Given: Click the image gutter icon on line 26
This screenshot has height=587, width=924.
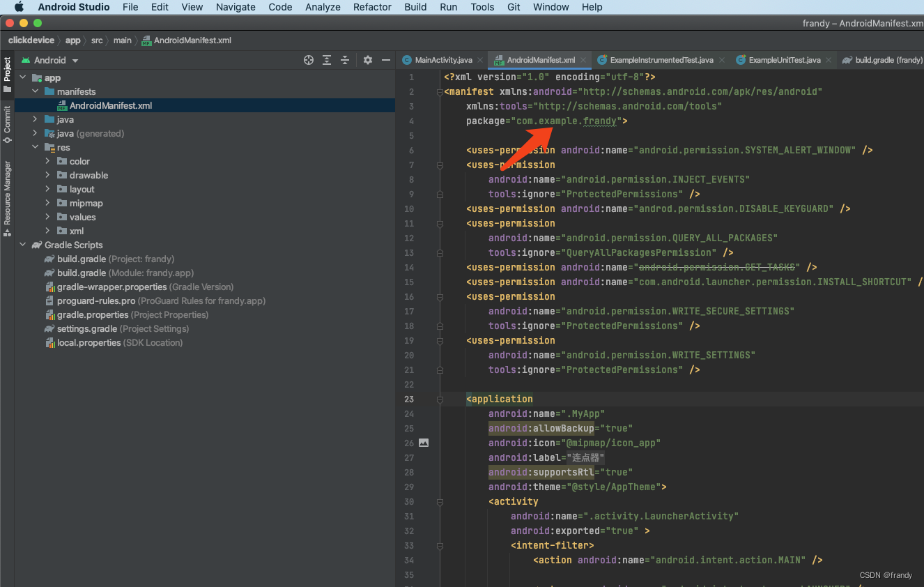Looking at the screenshot, I should click(423, 443).
